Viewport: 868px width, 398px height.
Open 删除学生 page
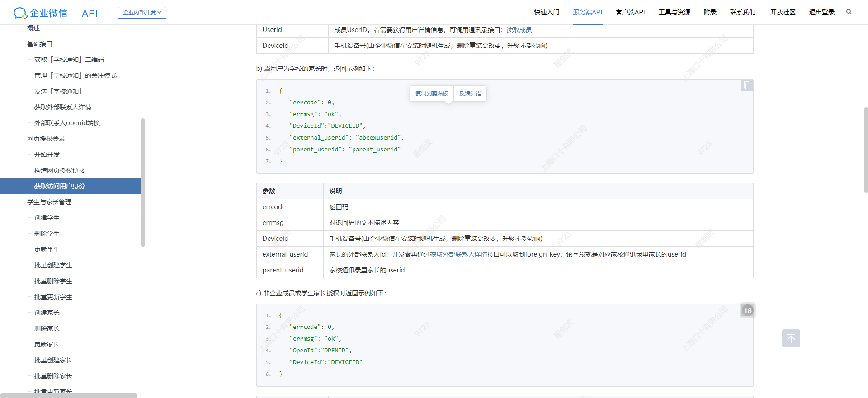point(47,234)
